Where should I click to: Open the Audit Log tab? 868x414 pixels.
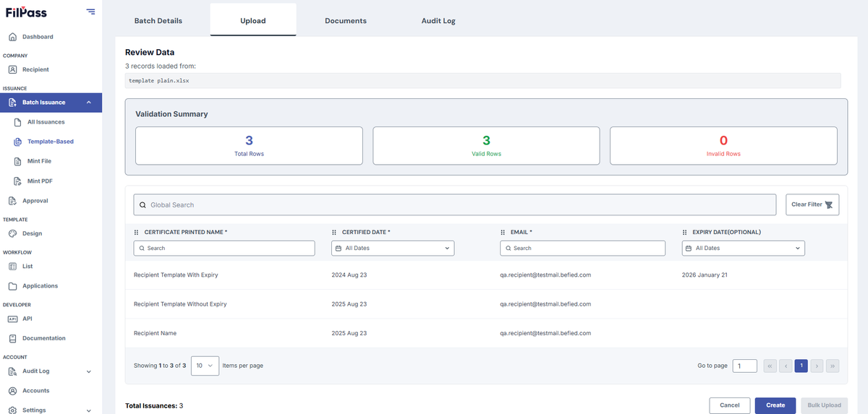(438, 21)
